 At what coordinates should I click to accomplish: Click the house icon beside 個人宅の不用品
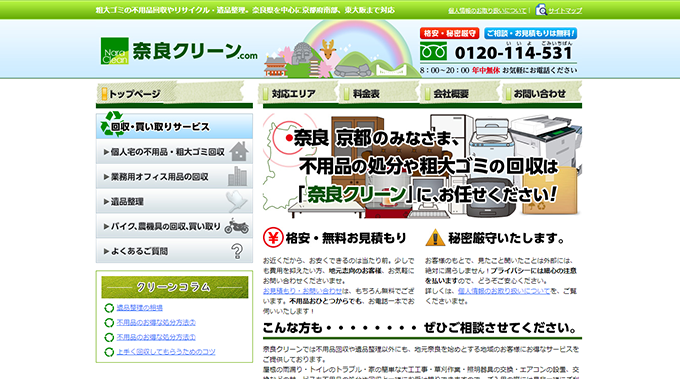pyautogui.click(x=239, y=151)
